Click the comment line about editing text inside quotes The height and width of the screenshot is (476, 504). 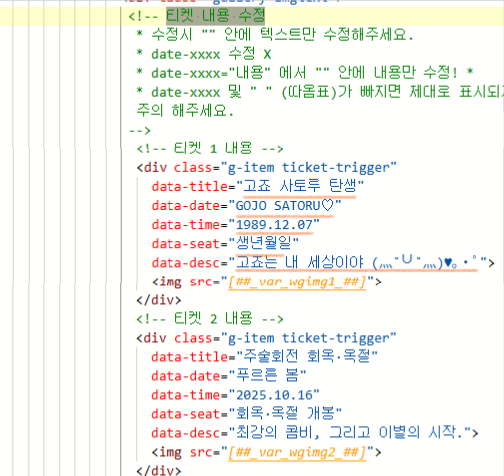(275, 35)
